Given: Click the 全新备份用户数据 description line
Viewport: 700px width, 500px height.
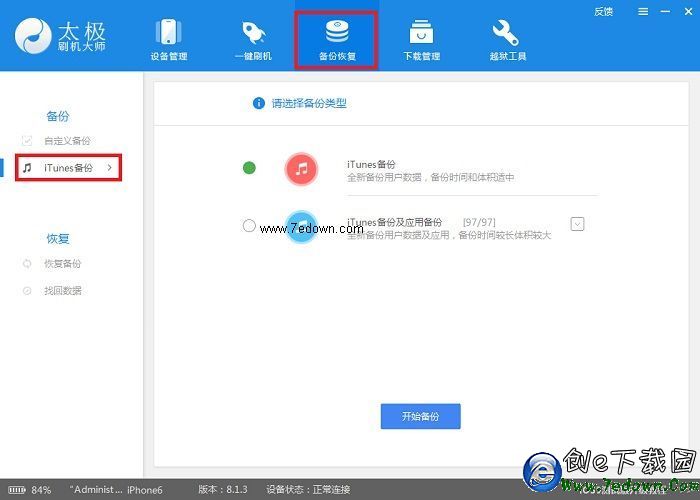Looking at the screenshot, I should pyautogui.click(x=431, y=178).
